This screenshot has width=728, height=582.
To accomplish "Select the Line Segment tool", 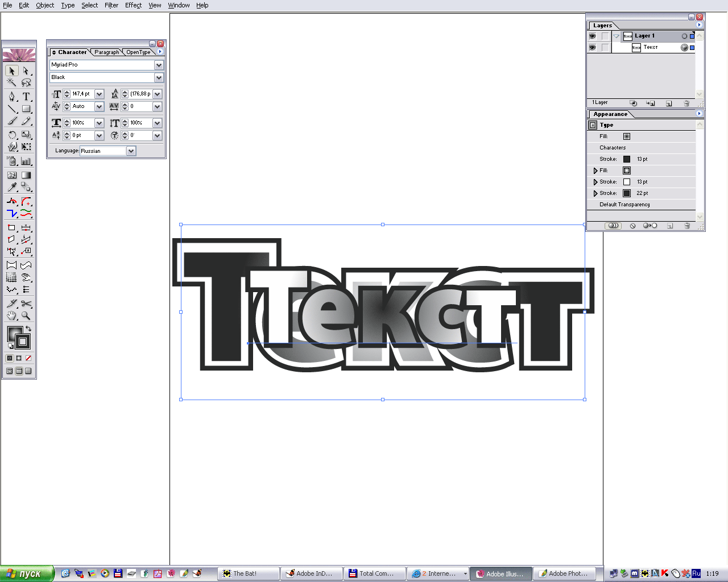I will 12,109.
